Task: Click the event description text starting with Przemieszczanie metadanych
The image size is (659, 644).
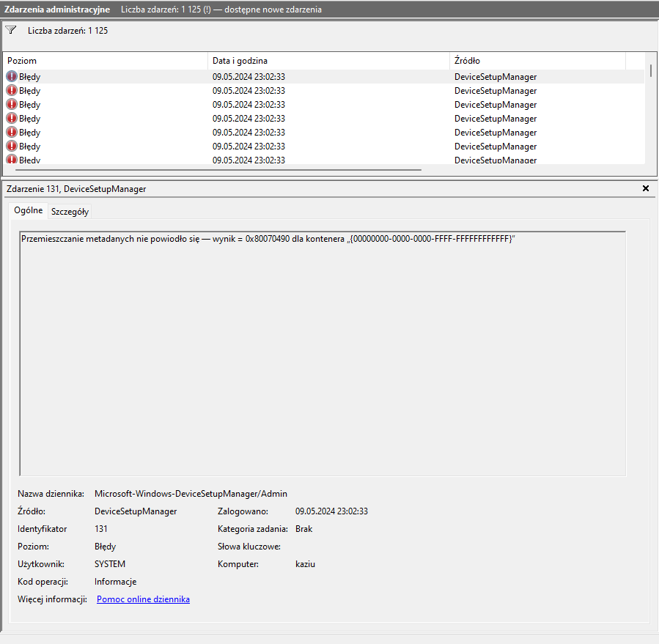Action: 268,239
